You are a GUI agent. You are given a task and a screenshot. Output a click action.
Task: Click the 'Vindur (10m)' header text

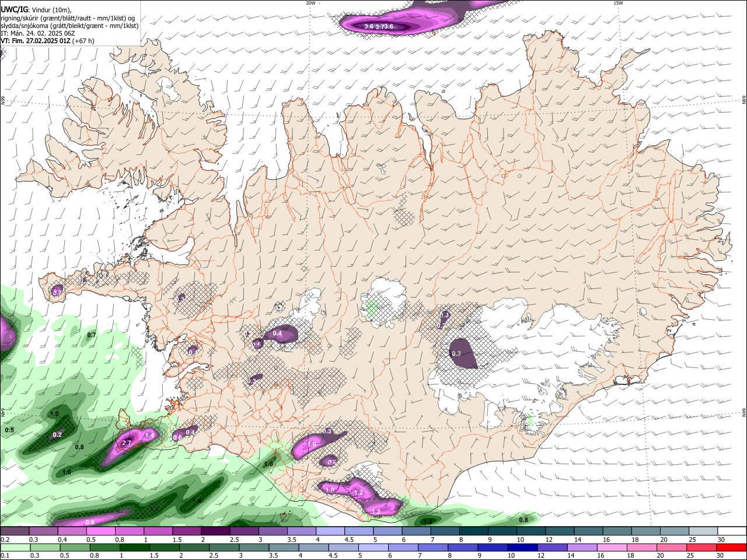click(x=51, y=9)
